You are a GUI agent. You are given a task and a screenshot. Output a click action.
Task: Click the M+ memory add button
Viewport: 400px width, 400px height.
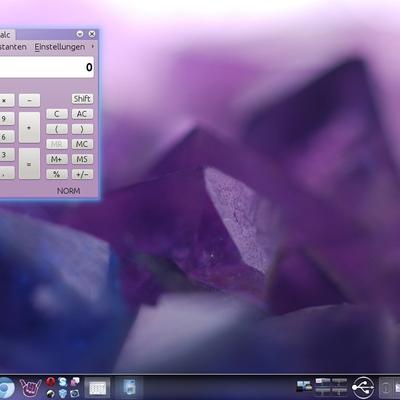[57, 159]
